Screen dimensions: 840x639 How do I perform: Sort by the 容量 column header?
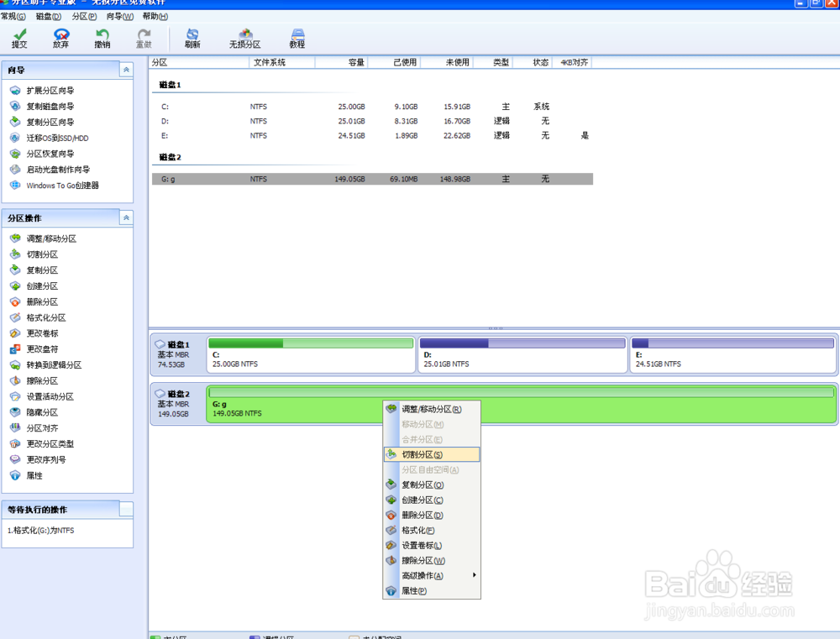click(x=341, y=62)
